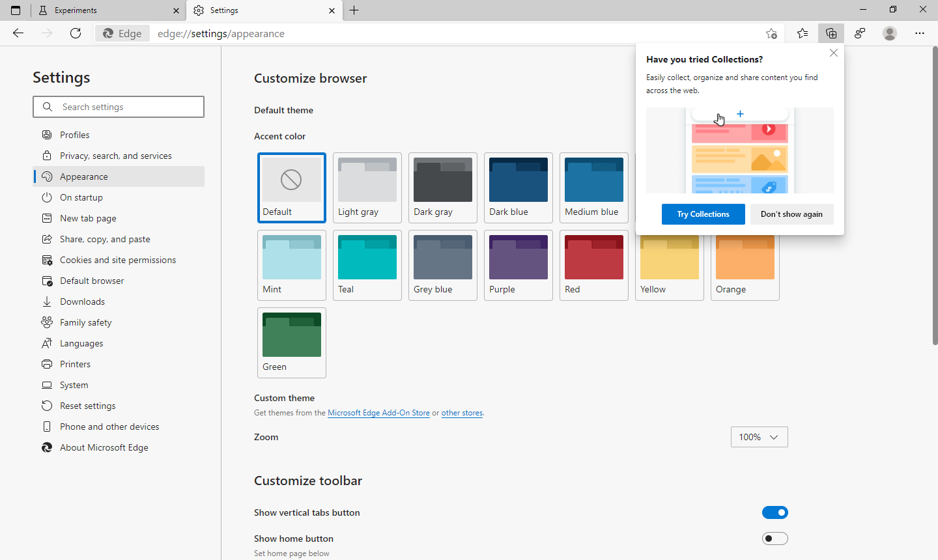Enable the Show home button toggle
Image resolution: width=938 pixels, height=560 pixels.
tap(775, 539)
